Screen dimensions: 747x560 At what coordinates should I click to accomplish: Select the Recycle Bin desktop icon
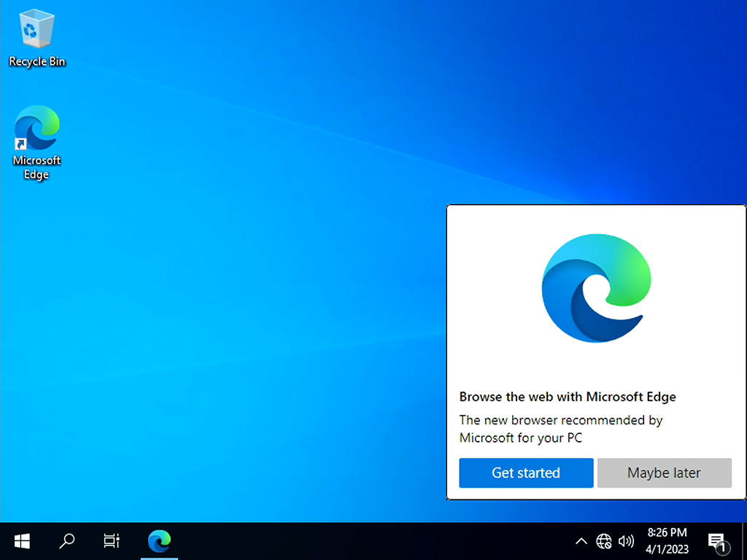(36, 39)
